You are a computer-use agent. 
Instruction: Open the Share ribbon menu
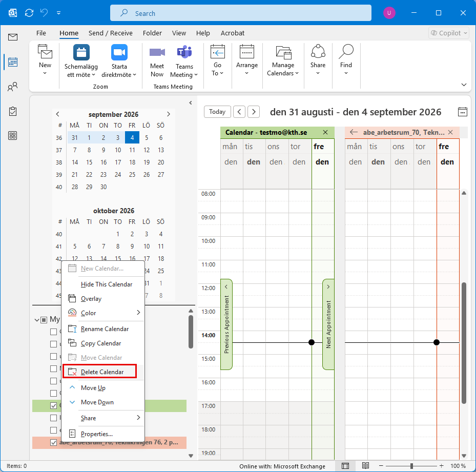(318, 60)
